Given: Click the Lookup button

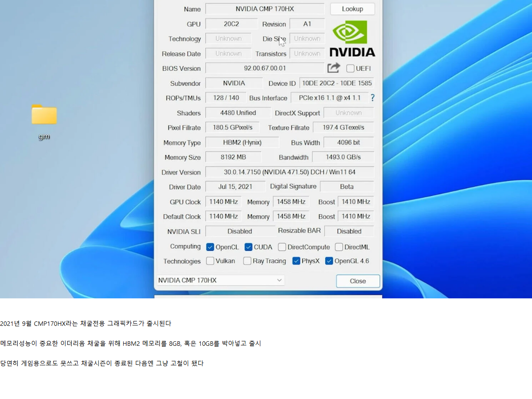Looking at the screenshot, I should 352,9.
